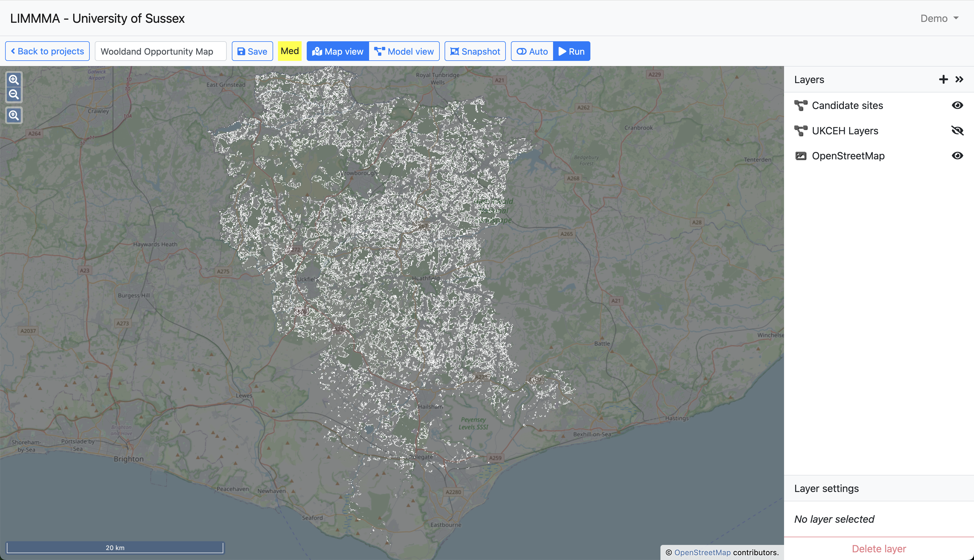Click the project name text field
Viewport: 974px width, 560px height.
tap(160, 51)
